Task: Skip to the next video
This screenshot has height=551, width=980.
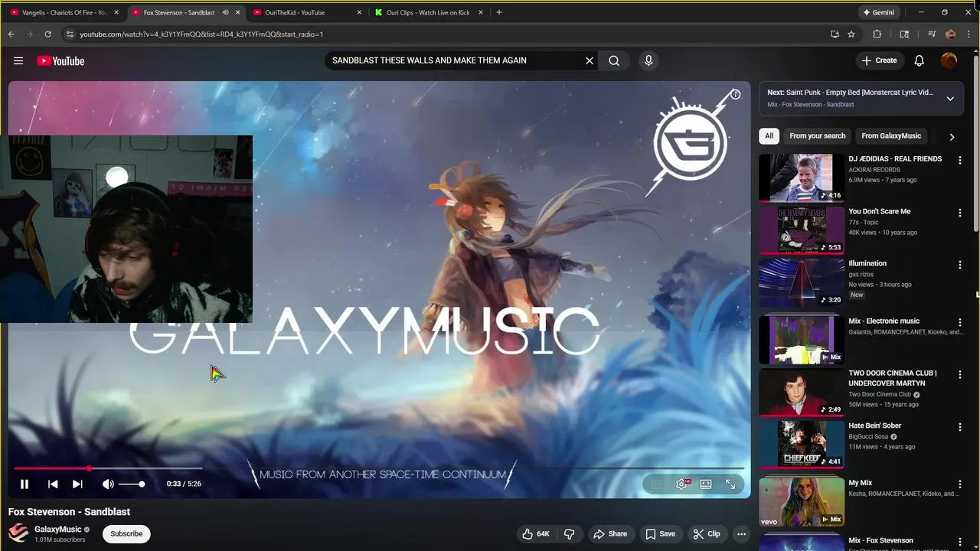Action: pyautogui.click(x=77, y=484)
